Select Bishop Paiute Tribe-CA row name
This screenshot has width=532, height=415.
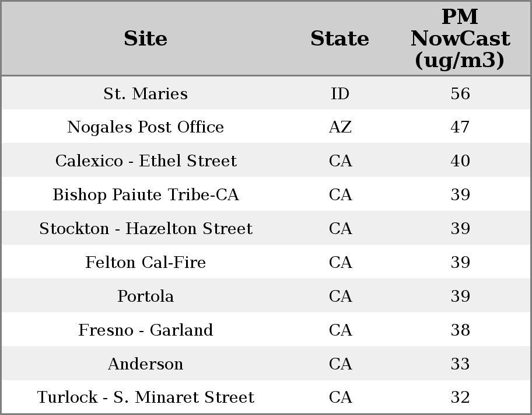146,195
